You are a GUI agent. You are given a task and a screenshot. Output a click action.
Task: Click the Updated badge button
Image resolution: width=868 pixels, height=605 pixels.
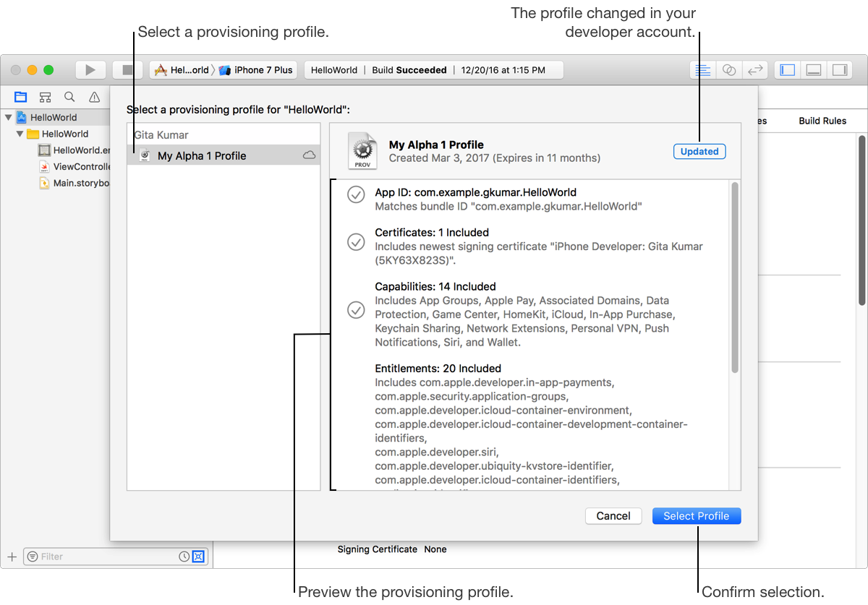[x=699, y=152]
